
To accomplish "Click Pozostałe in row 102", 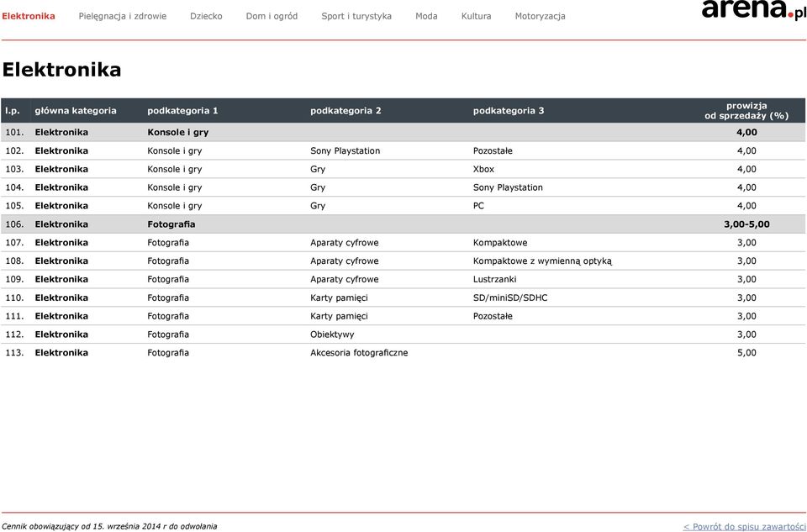I will (x=493, y=150).
